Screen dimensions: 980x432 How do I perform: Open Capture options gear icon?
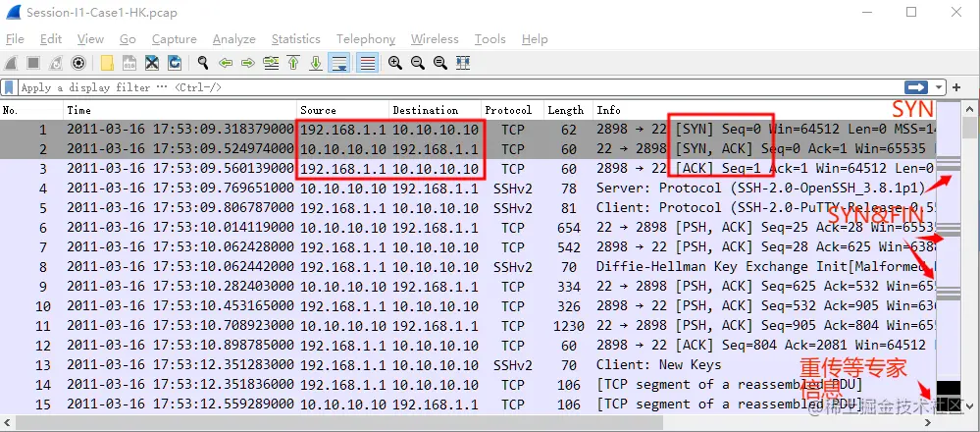click(78, 63)
